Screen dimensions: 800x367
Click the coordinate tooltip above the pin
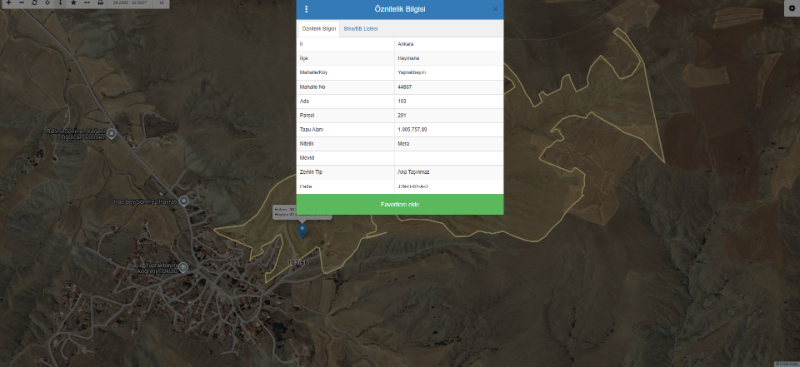302,212
